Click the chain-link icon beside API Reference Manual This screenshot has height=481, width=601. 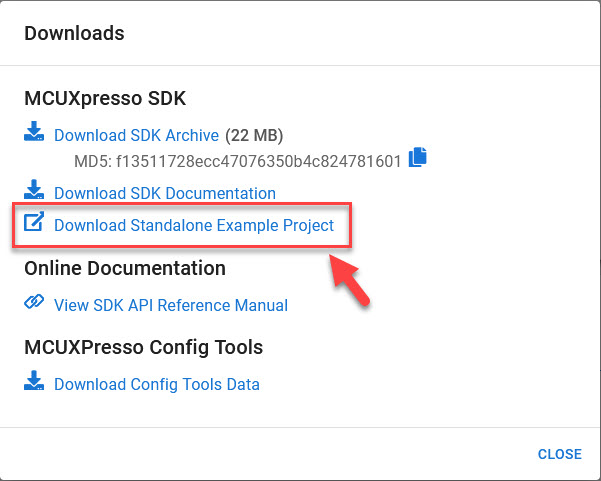pyautogui.click(x=34, y=302)
